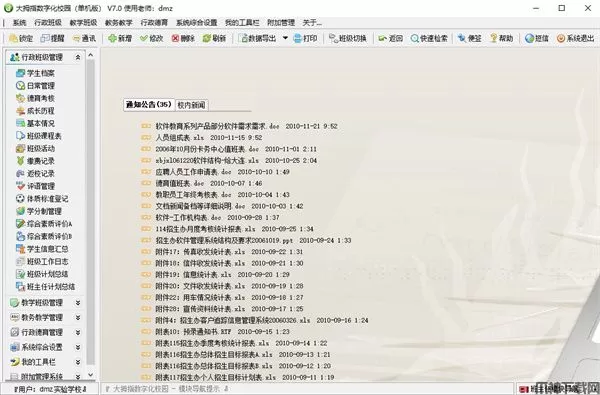The image size is (600, 395).
Task: Open the 行政德育 menu
Action: pyautogui.click(x=154, y=23)
